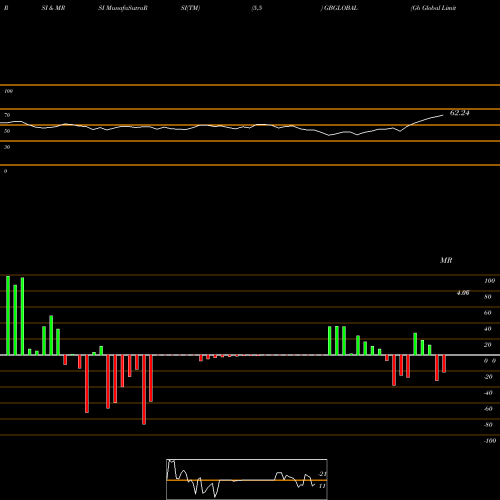Click the MR axis label -100
The height and width of the screenshot is (500, 500).
coord(490,441)
